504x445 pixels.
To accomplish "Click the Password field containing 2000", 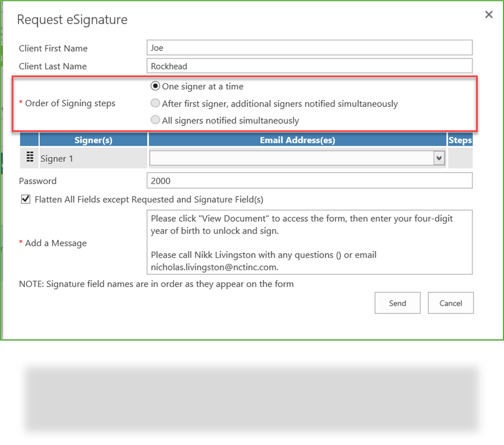I will [309, 180].
